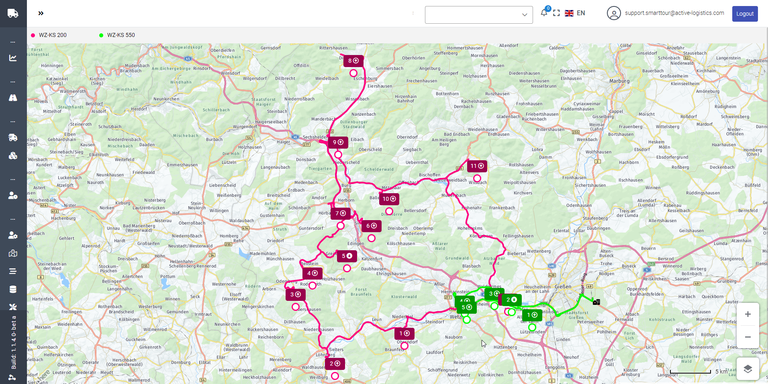Click the 5 km scale label
768x384 pixels.
tap(721, 371)
